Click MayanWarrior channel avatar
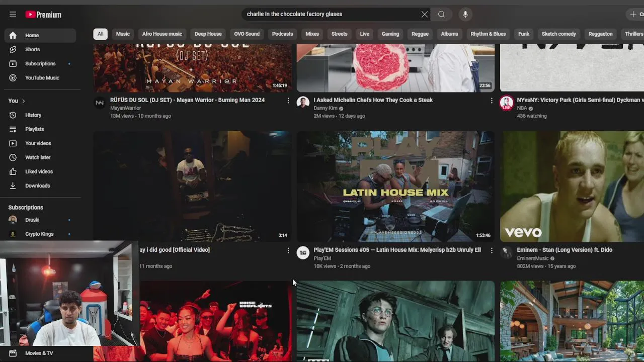Image resolution: width=644 pixels, height=362 pixels. coord(100,103)
